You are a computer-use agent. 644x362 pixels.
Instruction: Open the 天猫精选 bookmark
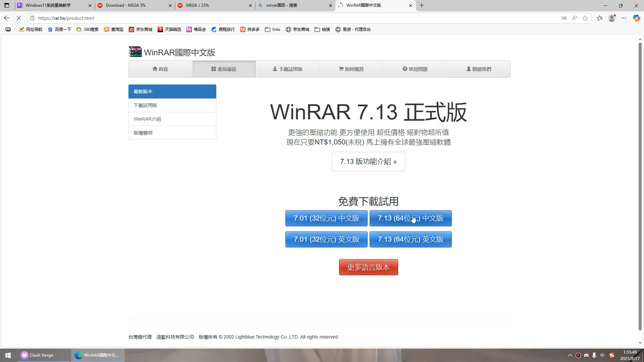pyautogui.click(x=169, y=29)
